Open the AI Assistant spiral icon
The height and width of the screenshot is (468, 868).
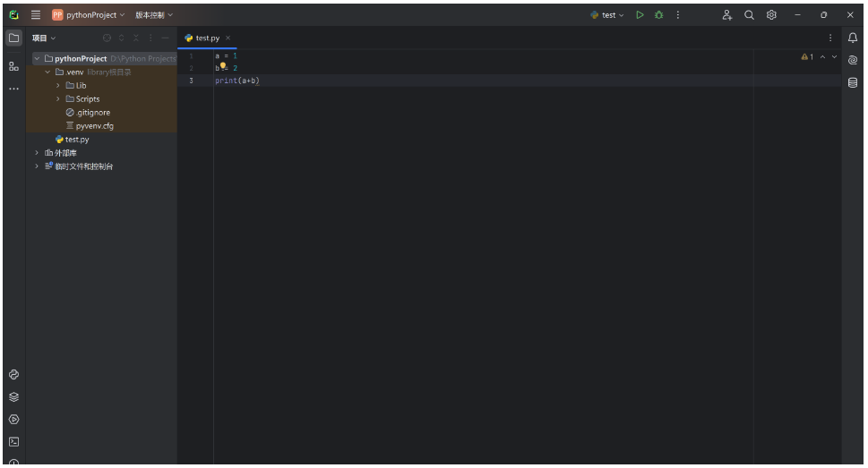[x=853, y=60]
